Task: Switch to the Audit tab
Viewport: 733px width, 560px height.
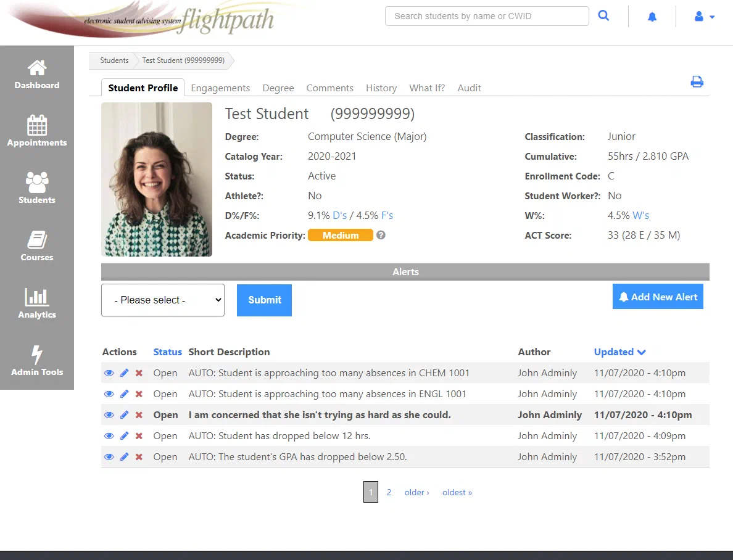Action: click(x=469, y=88)
